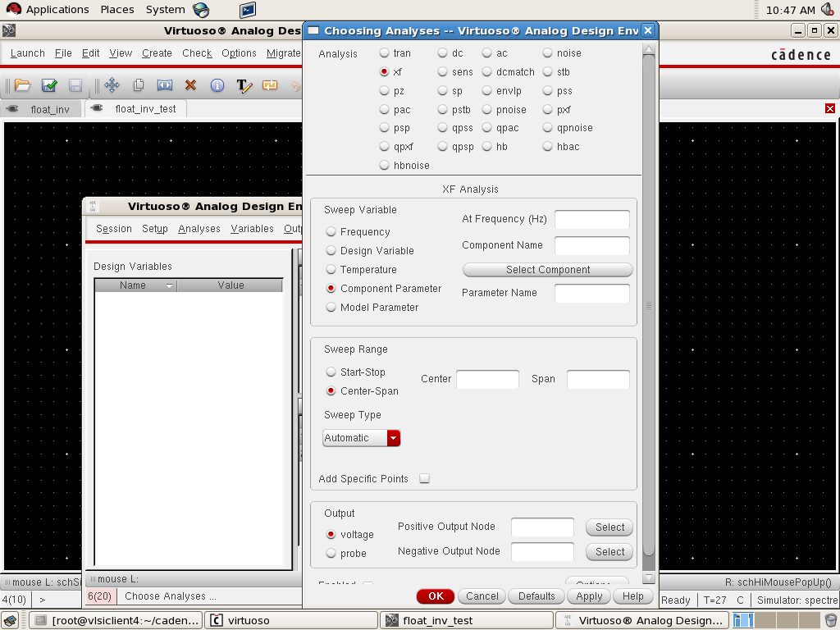Viewport: 840px width, 630px height.
Task: Select the tran analysis radio button
Action: (384, 52)
